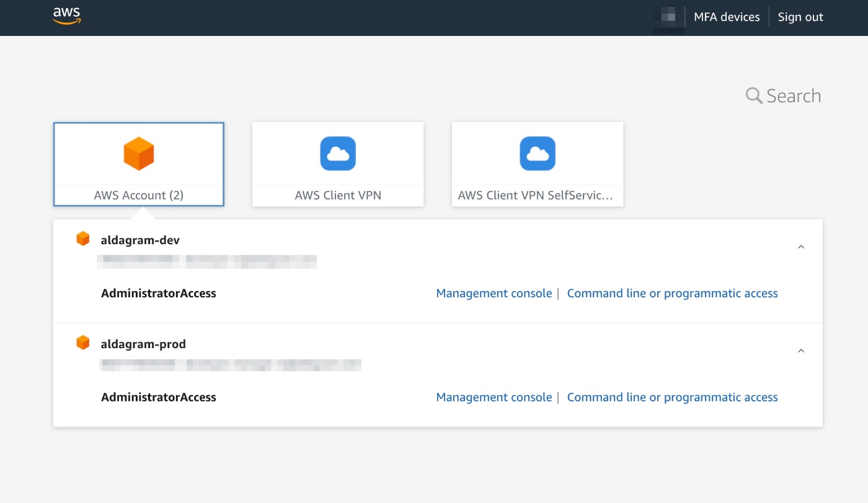Image resolution: width=868 pixels, height=503 pixels.
Task: Open AWS Client VPN SelfService tile
Action: click(538, 164)
